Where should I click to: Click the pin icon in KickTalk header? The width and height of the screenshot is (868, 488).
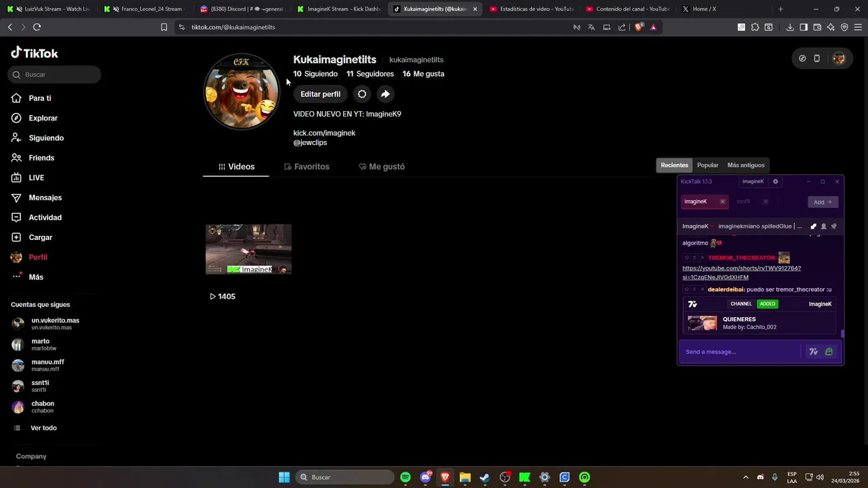coord(834,226)
